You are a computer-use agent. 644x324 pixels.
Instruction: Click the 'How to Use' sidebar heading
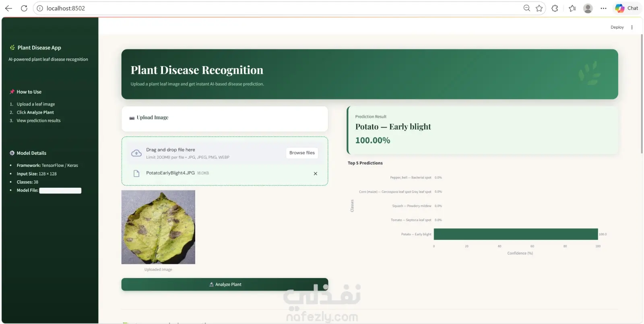tap(29, 92)
